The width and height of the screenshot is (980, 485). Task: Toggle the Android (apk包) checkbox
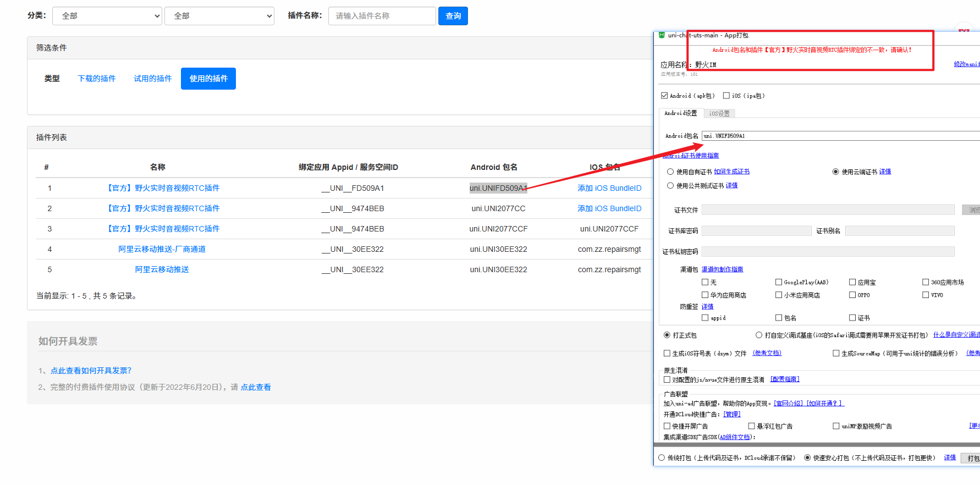coord(664,96)
